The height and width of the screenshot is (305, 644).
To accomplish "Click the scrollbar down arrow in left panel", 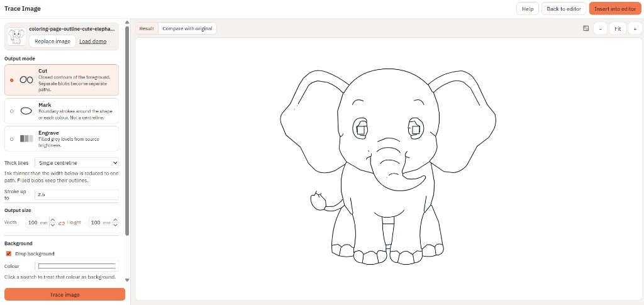I will tap(127, 280).
